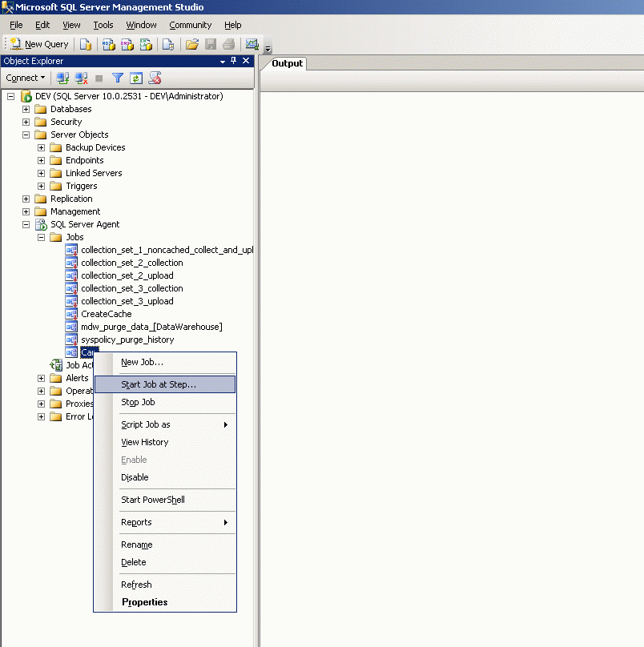Click the New Query toolbar button
Image resolution: width=644 pixels, height=647 pixels.
coord(39,44)
